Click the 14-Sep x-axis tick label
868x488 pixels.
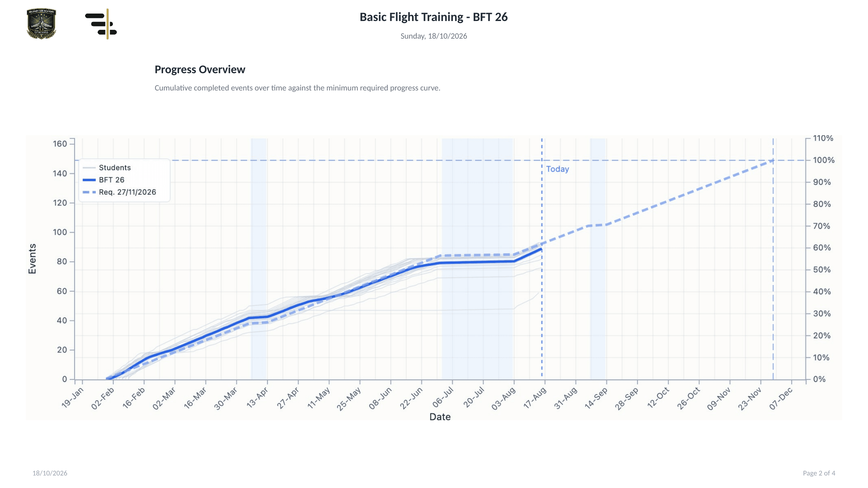coord(596,398)
